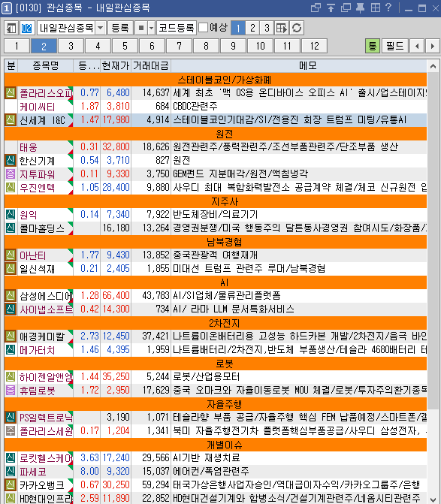Open the 내일관심종목 group dropdown arrow
The image size is (441, 504).
(x=100, y=28)
